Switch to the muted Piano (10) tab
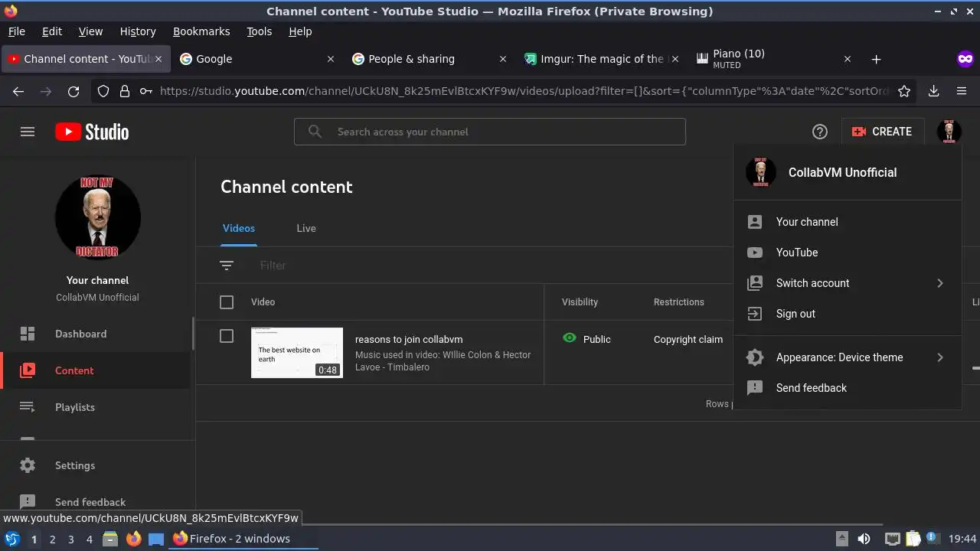This screenshot has height=551, width=980. pos(773,59)
